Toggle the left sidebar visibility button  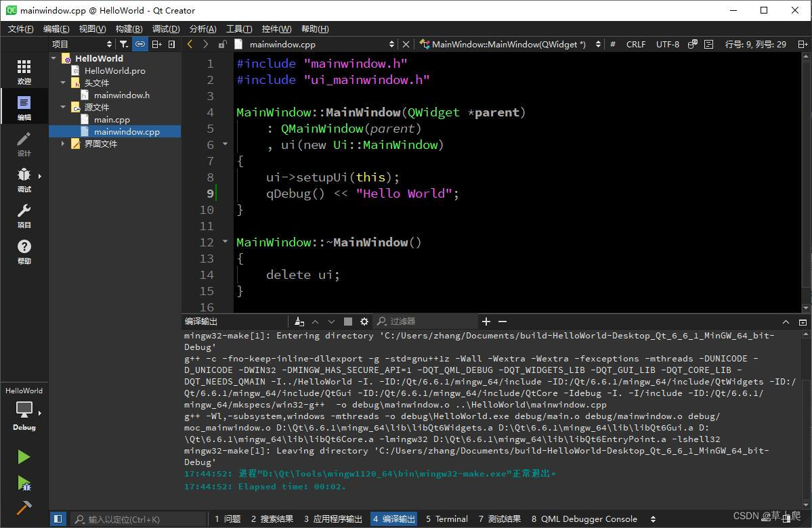(58, 519)
